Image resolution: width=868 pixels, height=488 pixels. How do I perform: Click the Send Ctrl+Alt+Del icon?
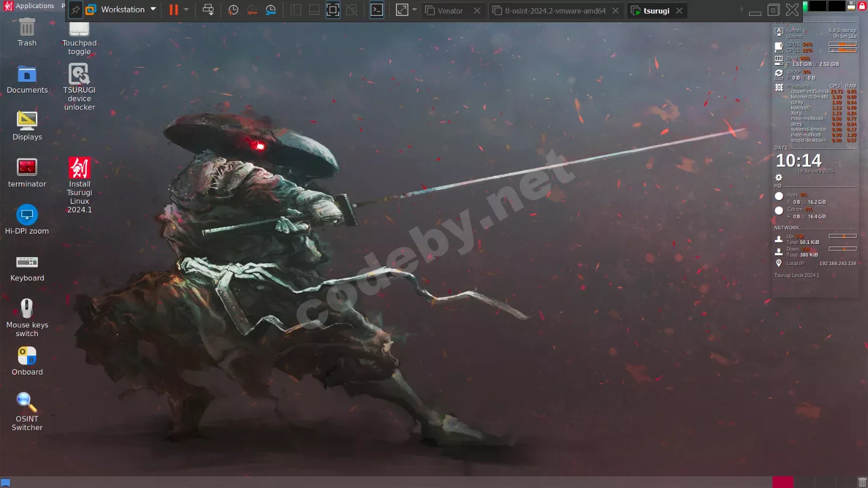click(x=208, y=10)
